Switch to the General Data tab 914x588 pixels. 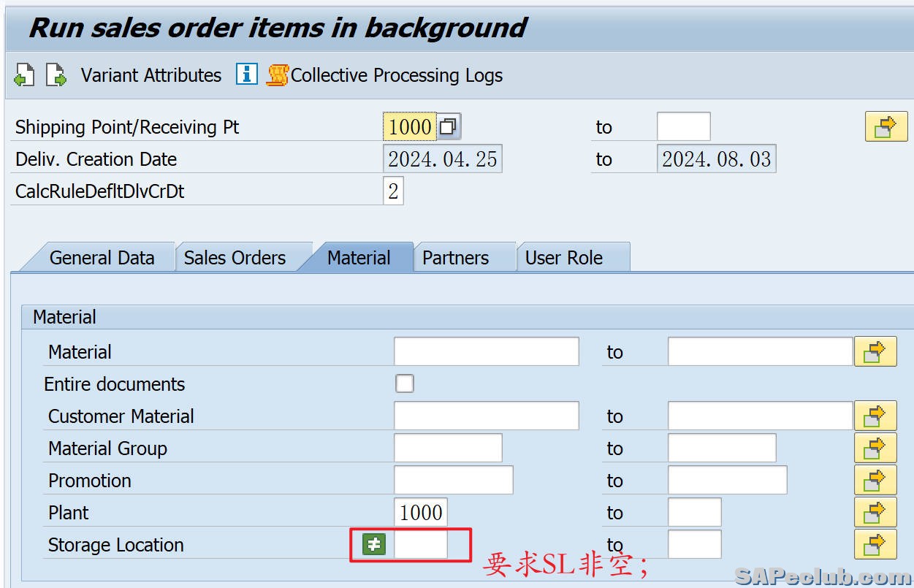pyautogui.click(x=102, y=258)
